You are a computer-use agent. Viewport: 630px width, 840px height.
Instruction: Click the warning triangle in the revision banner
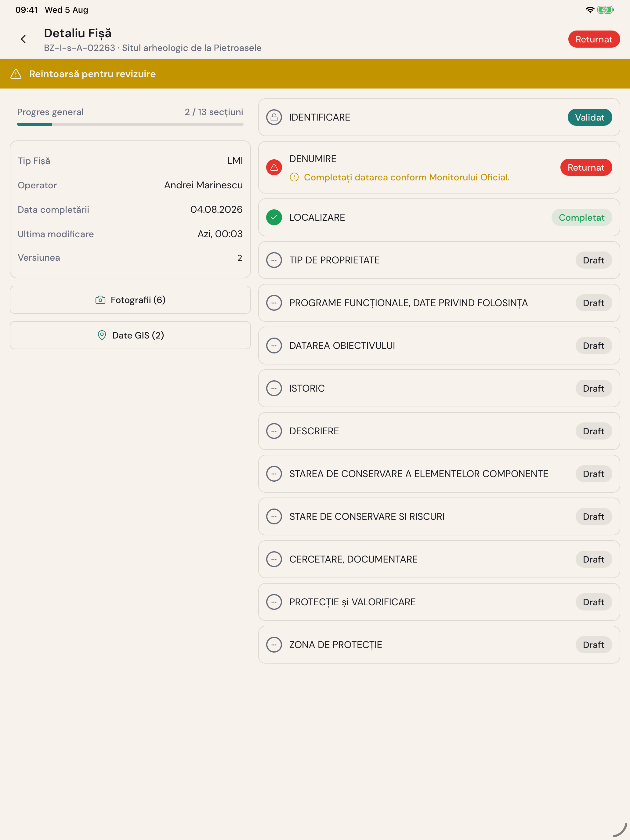coord(16,74)
